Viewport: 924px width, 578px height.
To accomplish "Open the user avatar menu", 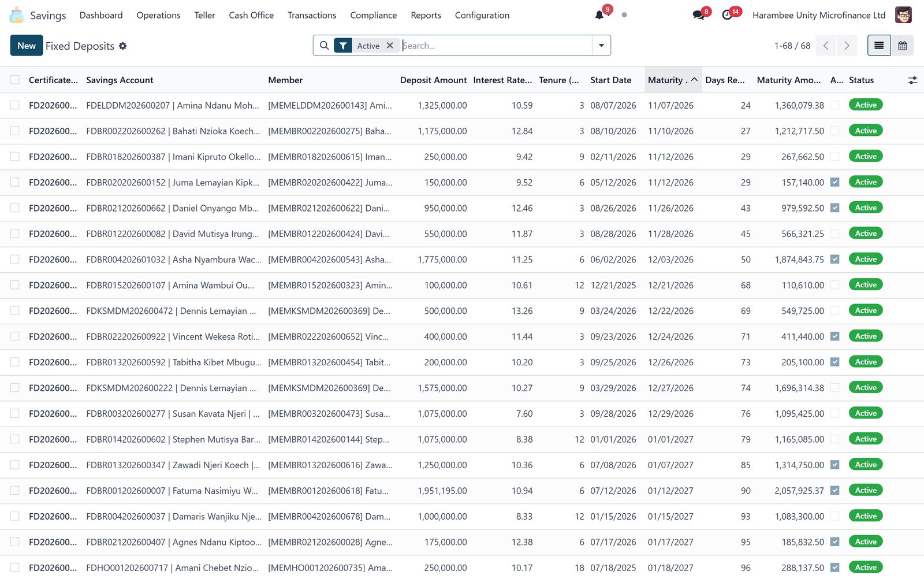I will pos(903,15).
